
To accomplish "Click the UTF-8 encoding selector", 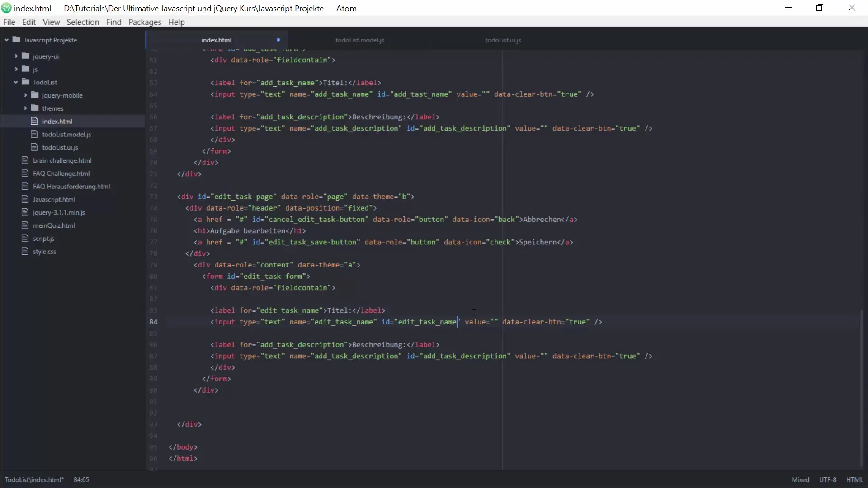I will pyautogui.click(x=827, y=479).
